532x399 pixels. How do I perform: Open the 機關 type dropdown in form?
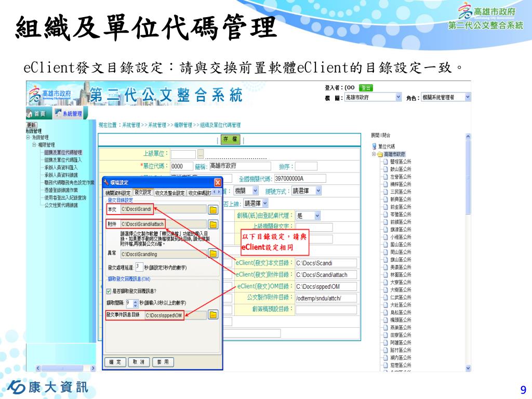click(x=256, y=191)
